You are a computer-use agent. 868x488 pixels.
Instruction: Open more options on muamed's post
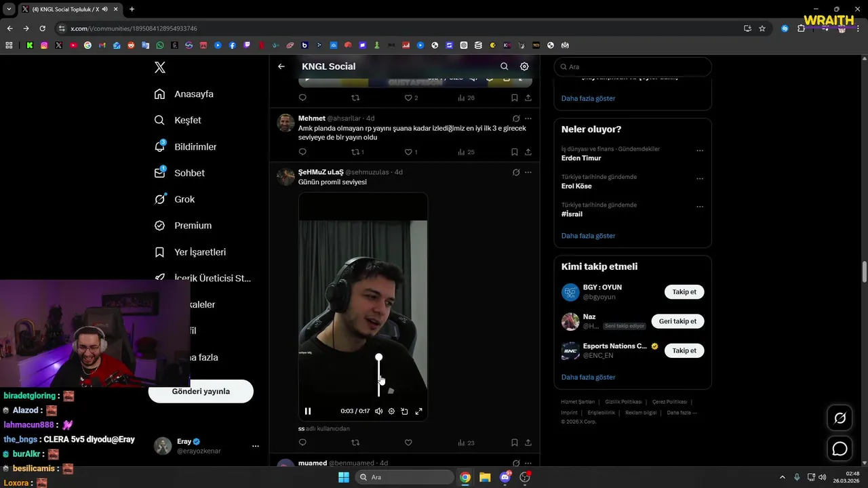pos(528,463)
